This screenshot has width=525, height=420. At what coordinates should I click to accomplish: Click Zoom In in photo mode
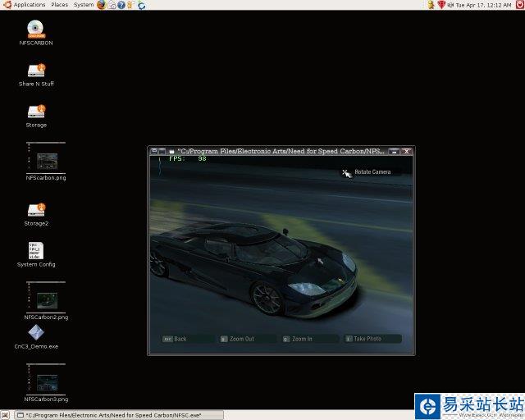coord(302,339)
